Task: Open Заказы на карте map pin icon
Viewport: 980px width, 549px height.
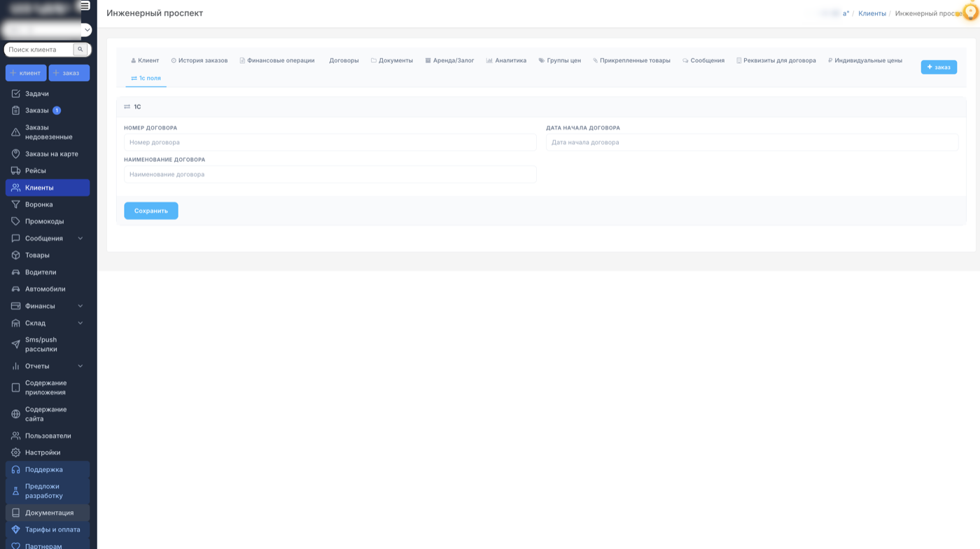Action: [15, 154]
